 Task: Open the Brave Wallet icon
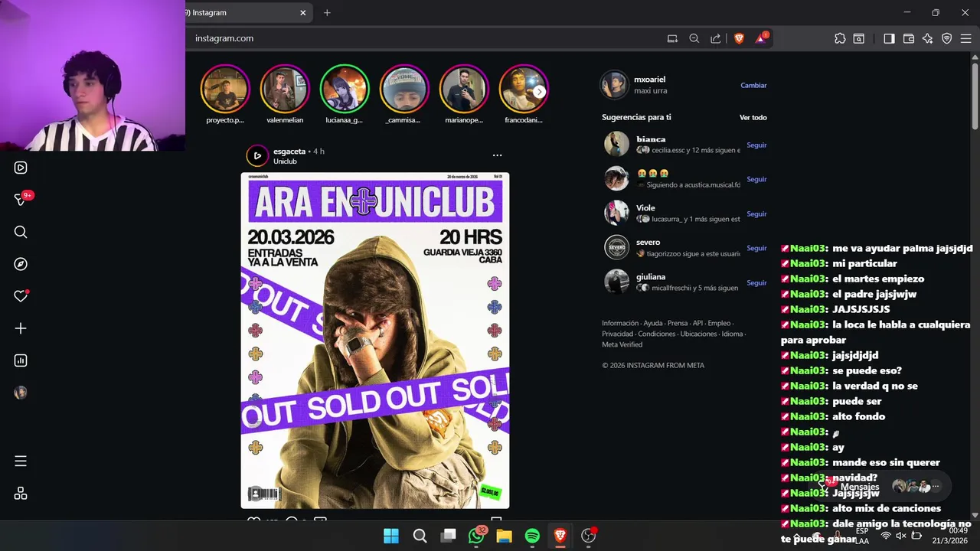tap(909, 38)
